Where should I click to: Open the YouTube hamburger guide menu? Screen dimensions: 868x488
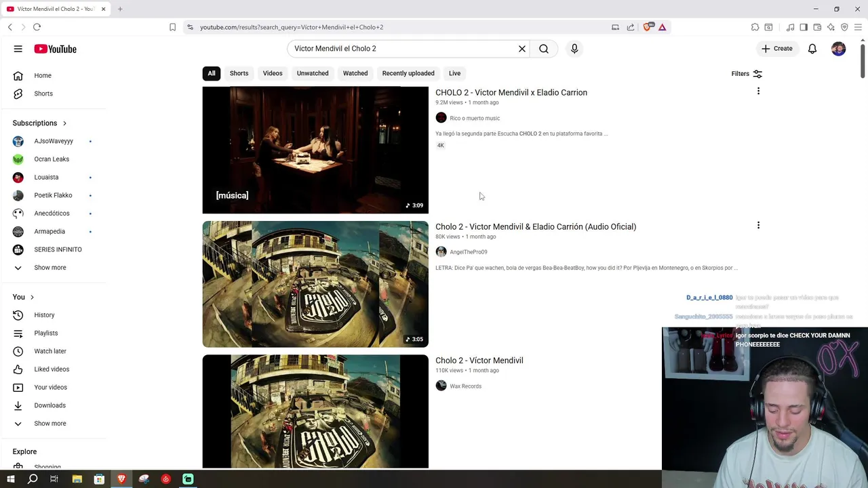(18, 49)
